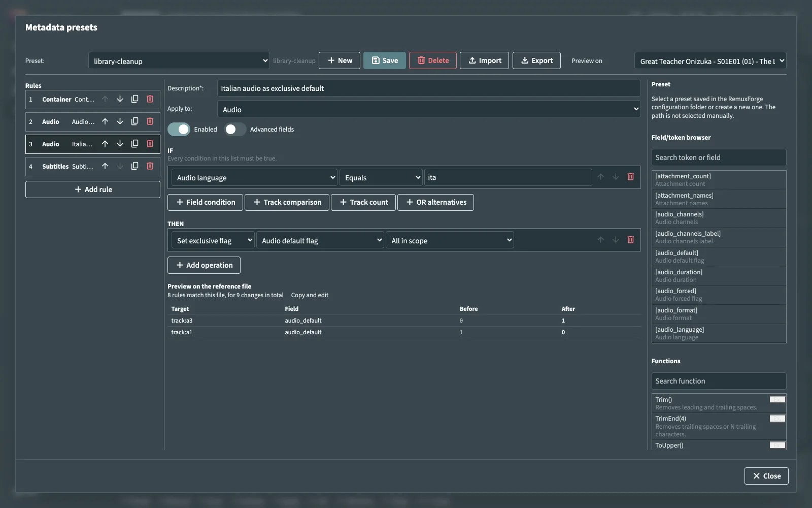
Task: Open the Preset dropdown library-cleanup
Action: click(179, 61)
